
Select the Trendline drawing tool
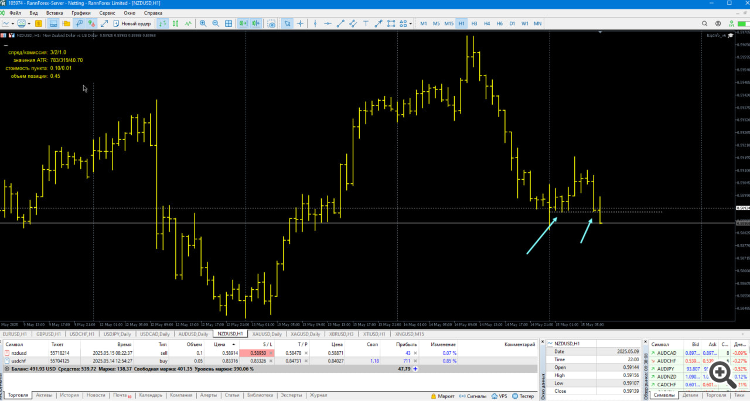pyautogui.click(x=340, y=23)
